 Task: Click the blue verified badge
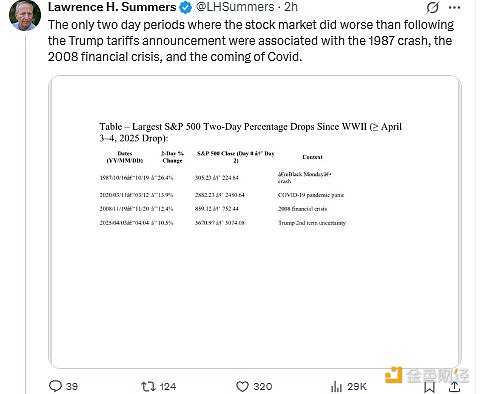tap(186, 7)
